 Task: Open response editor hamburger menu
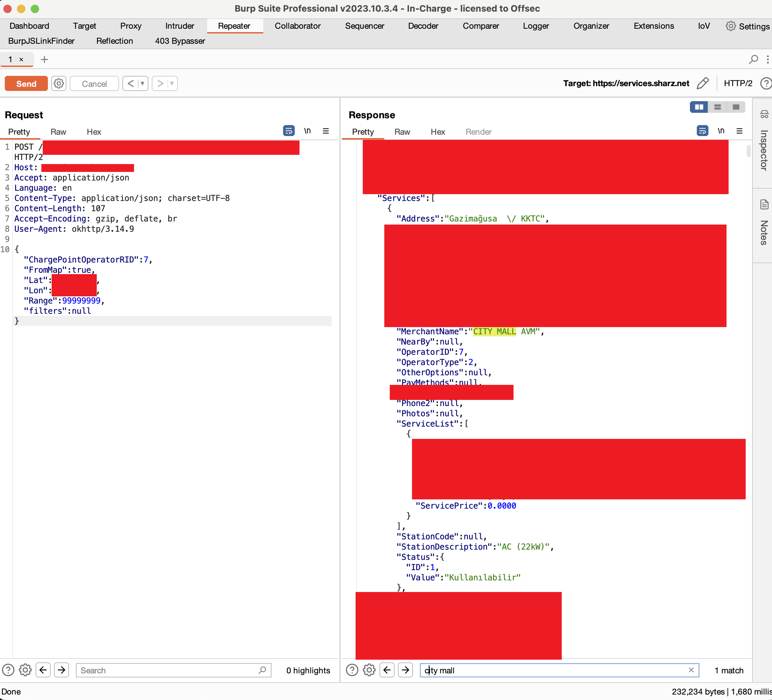(740, 131)
